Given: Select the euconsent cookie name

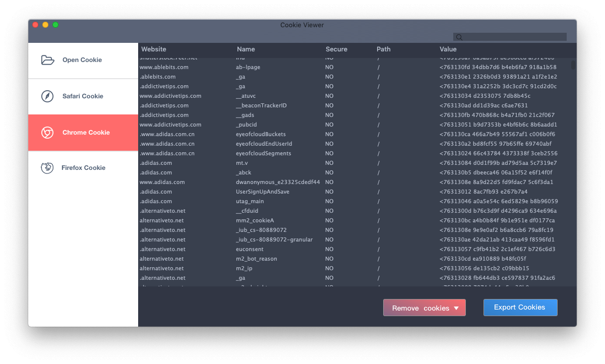Looking at the screenshot, I should [x=250, y=249].
